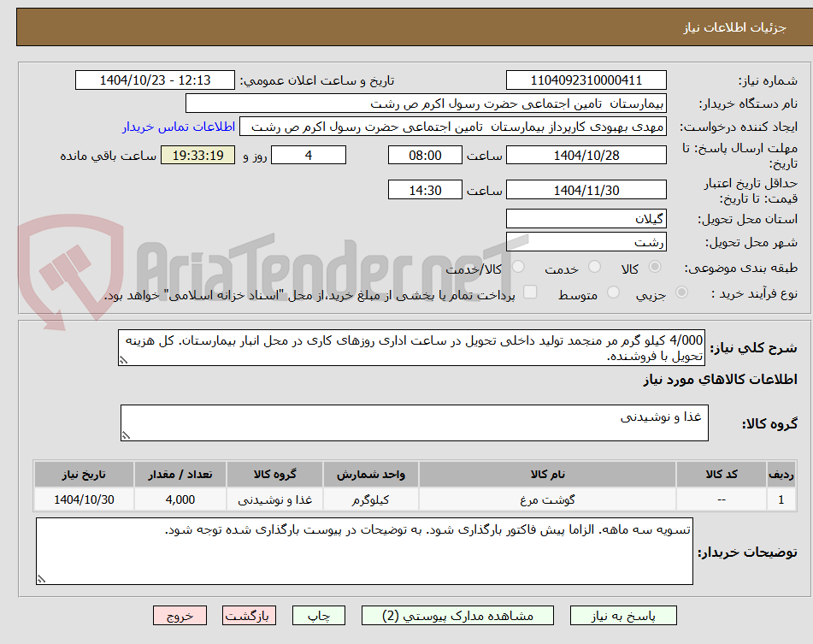Image resolution: width=813 pixels, height=644 pixels.
Task: Click the remaining time field 19:33:19
Action: [x=197, y=155]
